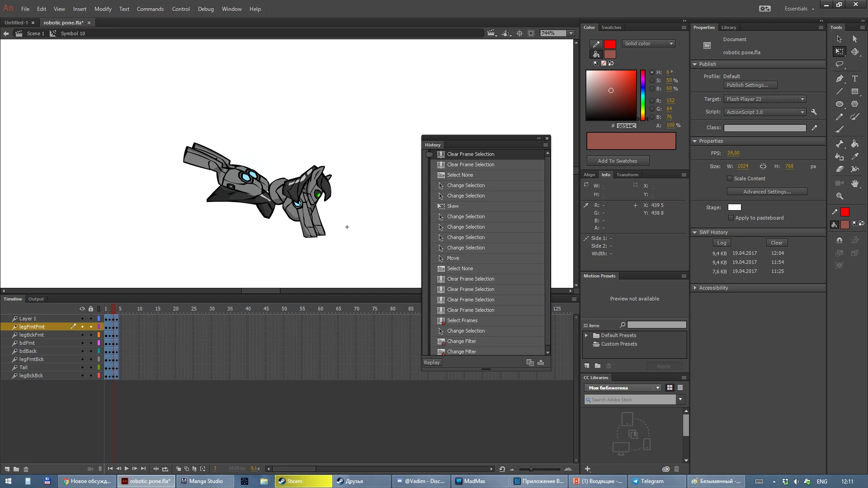The height and width of the screenshot is (488, 868).
Task: Click the red stroke color swatch
Action: click(610, 44)
